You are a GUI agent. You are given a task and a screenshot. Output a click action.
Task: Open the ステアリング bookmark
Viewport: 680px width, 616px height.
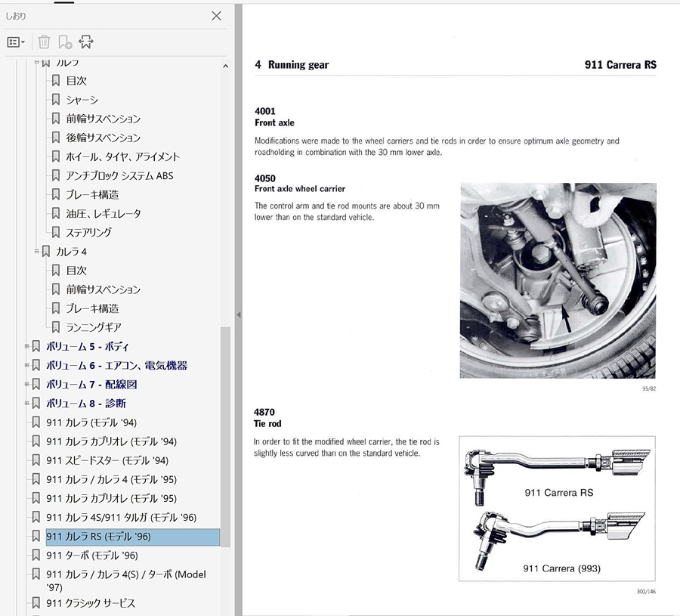pyautogui.click(x=88, y=233)
